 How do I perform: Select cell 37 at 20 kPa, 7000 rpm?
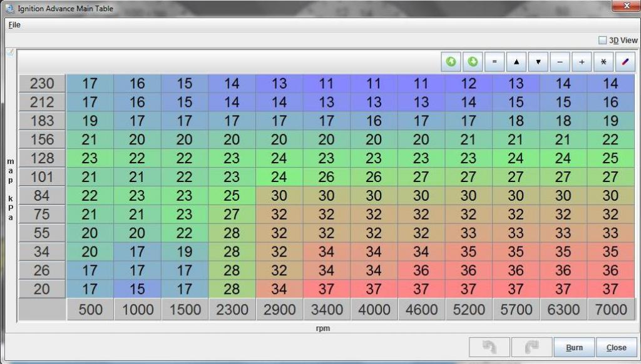(x=611, y=289)
